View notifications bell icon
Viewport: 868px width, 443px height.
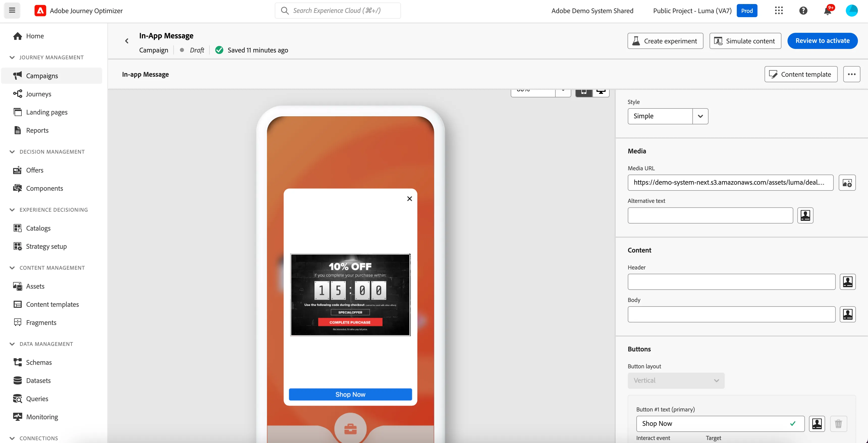coord(828,10)
